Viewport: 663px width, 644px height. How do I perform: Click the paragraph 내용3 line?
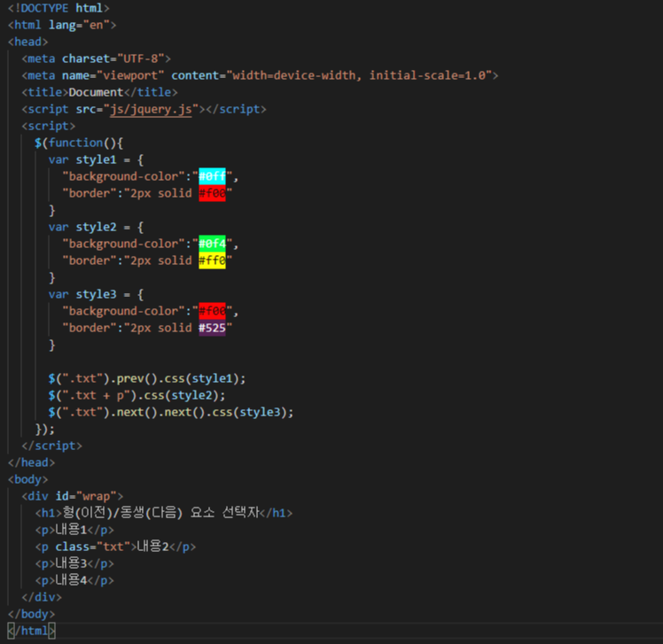tap(74, 563)
